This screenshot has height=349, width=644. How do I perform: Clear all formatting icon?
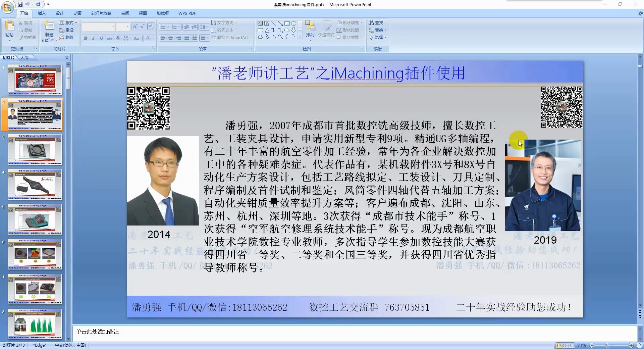click(x=151, y=27)
